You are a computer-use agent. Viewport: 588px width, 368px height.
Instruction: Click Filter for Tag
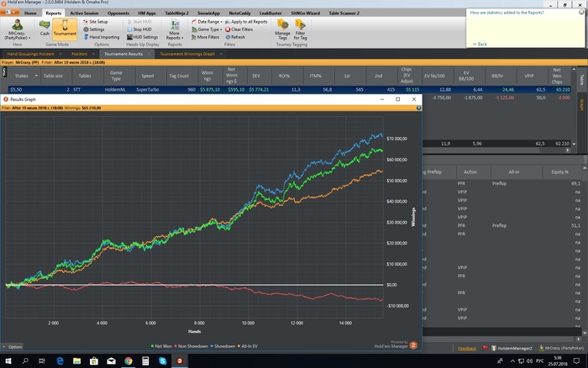[300, 29]
